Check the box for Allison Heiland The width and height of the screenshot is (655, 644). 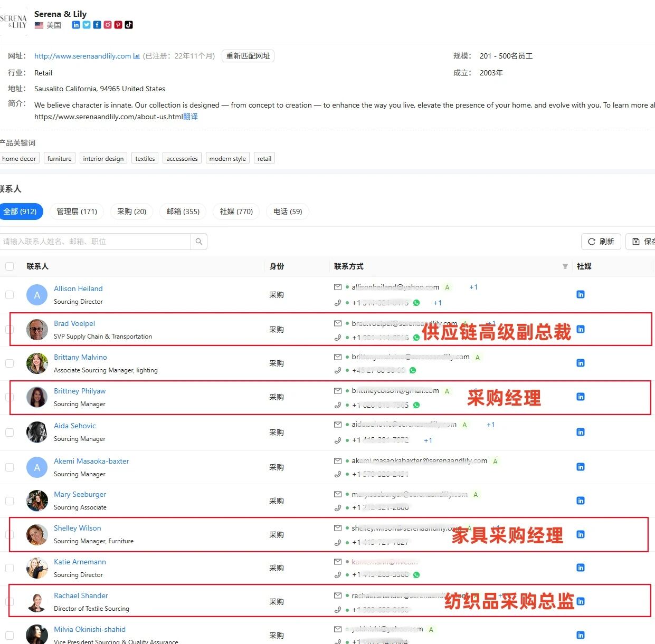[x=10, y=295]
